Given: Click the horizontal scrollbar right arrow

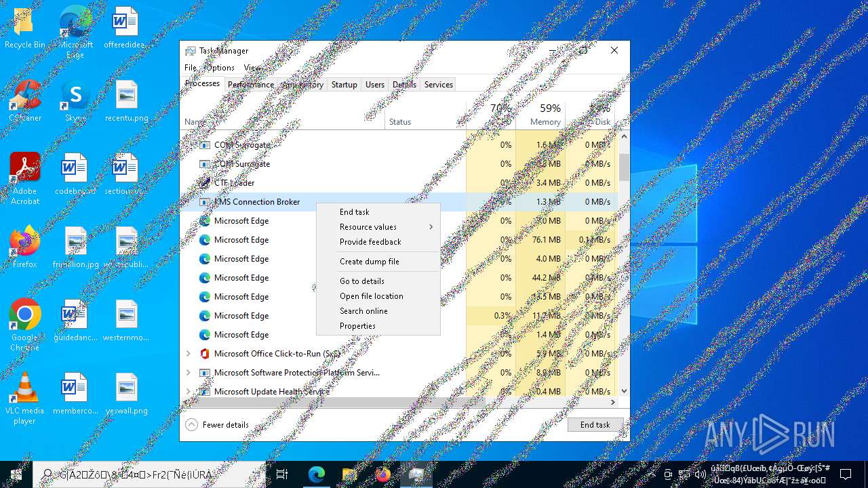Looking at the screenshot, I should pos(613,403).
